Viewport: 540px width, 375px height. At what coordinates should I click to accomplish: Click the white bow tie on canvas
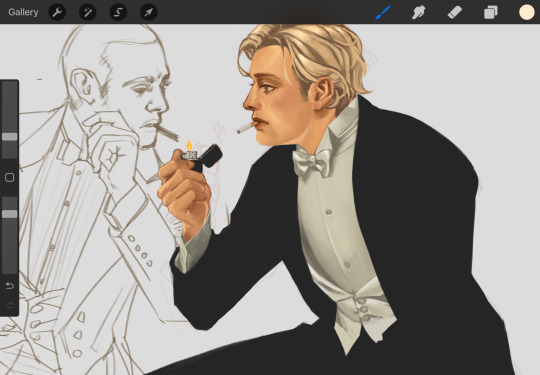[x=312, y=161]
